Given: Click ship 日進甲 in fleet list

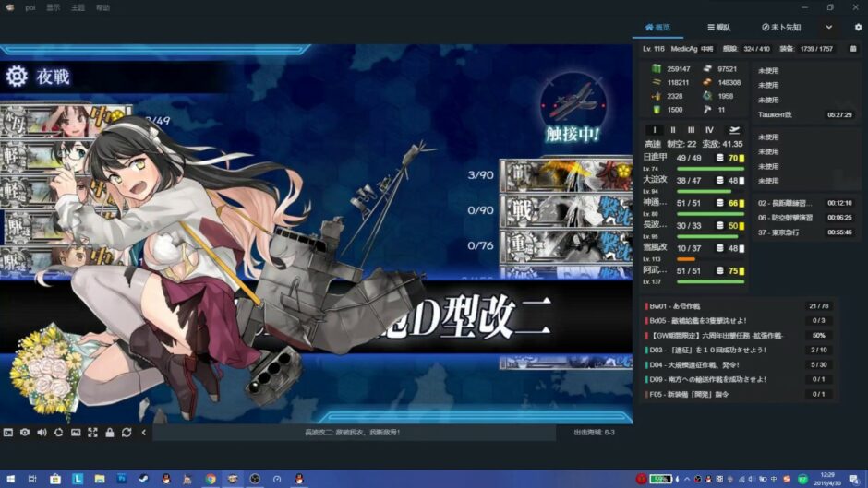Looking at the screenshot, I should 655,158.
